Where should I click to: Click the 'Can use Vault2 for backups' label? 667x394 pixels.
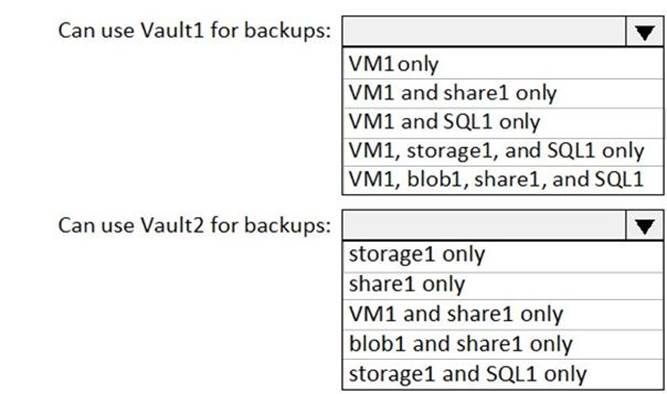coord(194,225)
